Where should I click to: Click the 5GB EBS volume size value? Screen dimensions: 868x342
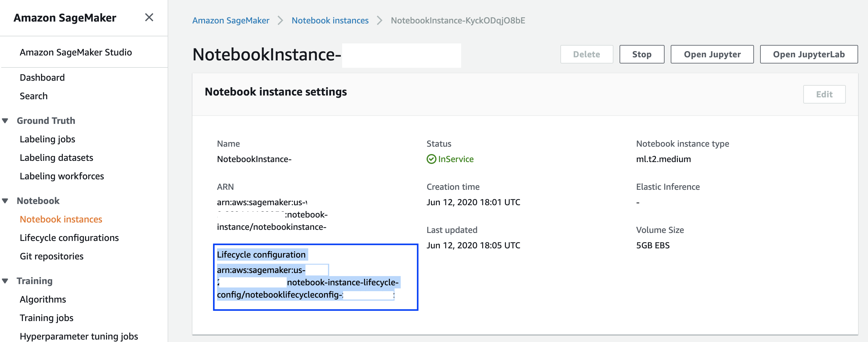click(653, 245)
